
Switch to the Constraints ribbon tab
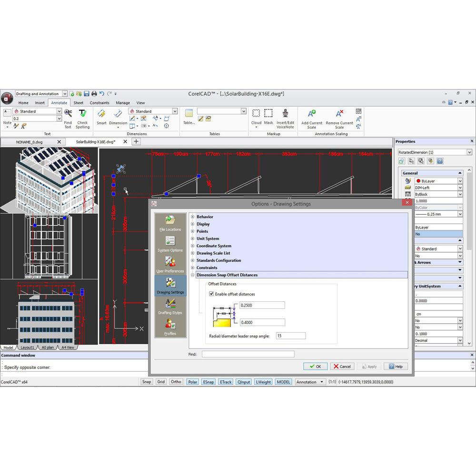point(99,103)
